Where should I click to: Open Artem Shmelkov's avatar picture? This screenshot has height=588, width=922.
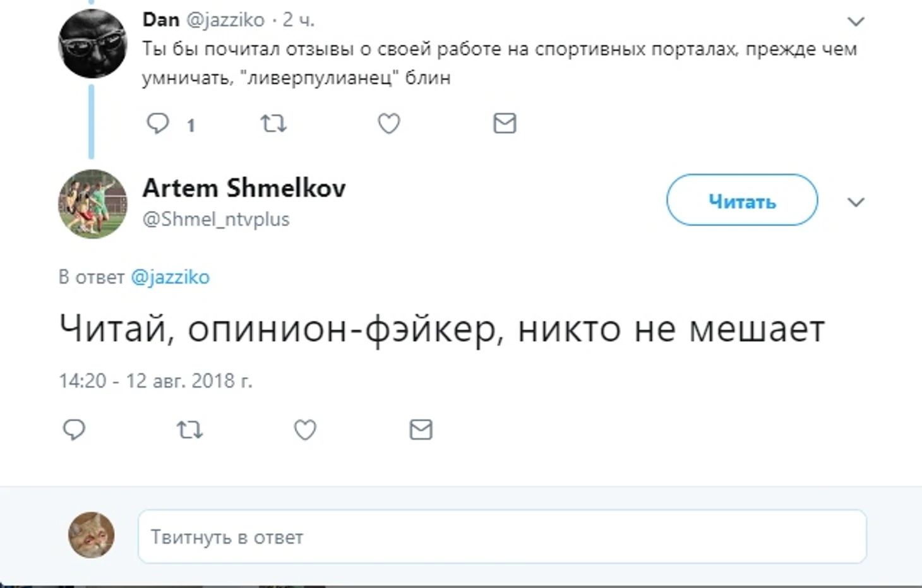92,204
